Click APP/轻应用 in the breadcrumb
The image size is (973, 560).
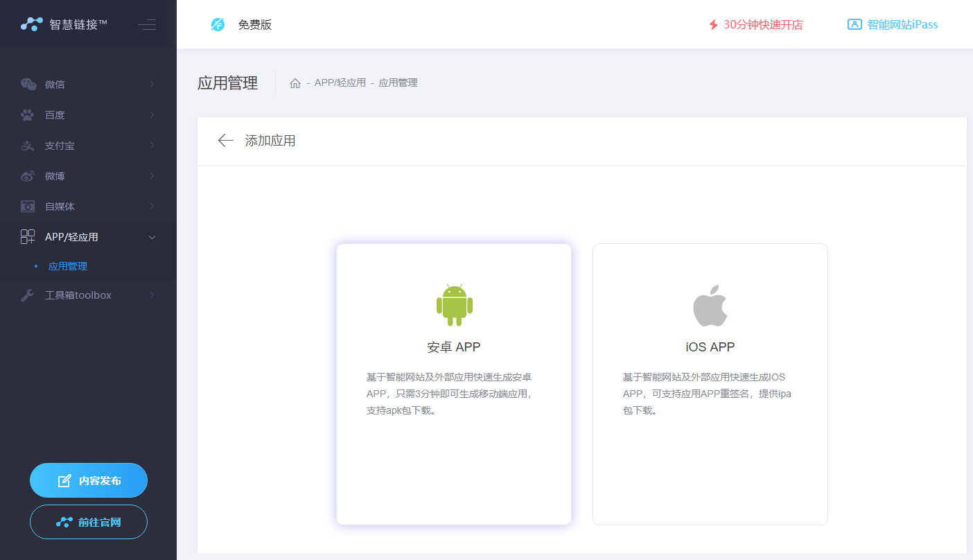(x=340, y=83)
